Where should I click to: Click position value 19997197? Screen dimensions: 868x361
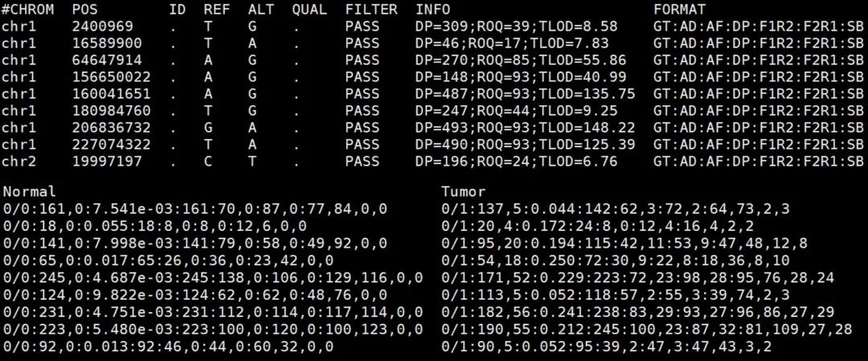(107, 161)
